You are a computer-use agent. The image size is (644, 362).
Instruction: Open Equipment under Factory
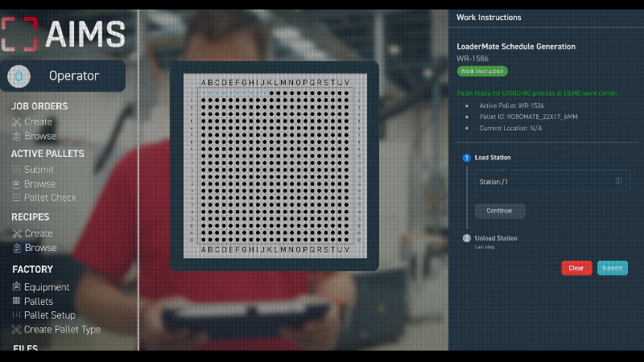[x=47, y=287]
